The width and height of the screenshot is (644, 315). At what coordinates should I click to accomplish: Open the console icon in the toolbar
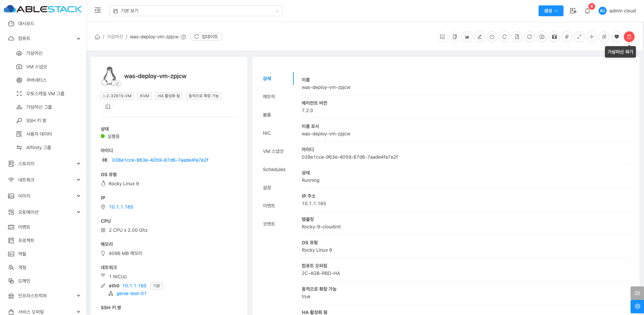point(442,37)
